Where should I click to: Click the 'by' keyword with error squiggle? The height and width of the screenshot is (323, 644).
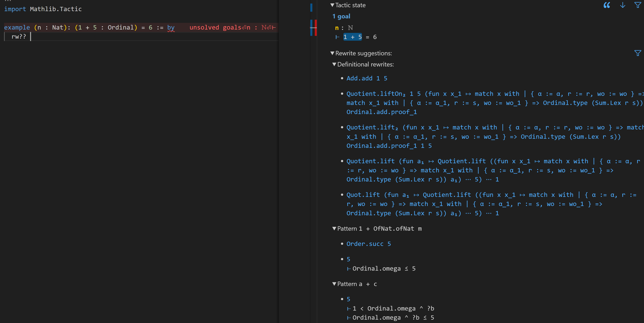pyautogui.click(x=171, y=27)
